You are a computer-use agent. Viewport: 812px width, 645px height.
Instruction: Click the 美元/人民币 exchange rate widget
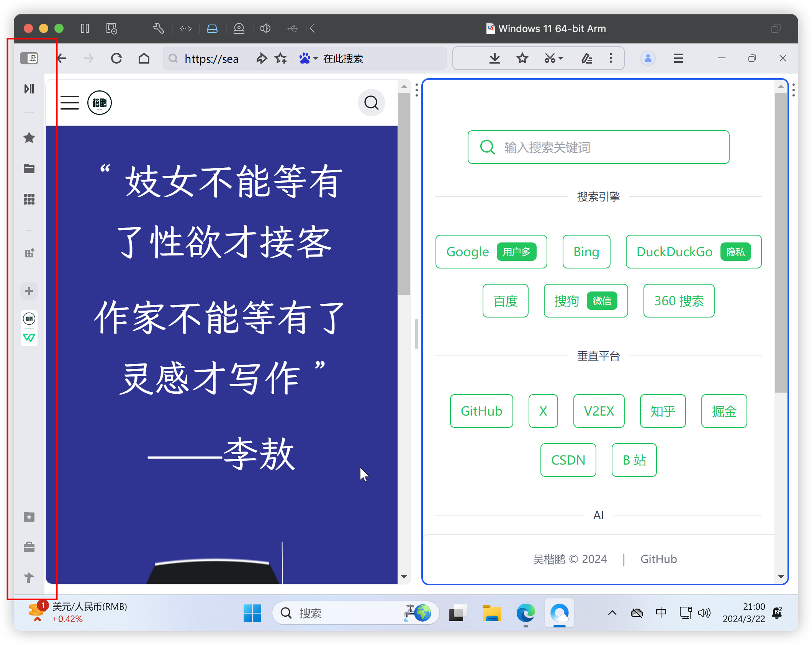point(78,612)
